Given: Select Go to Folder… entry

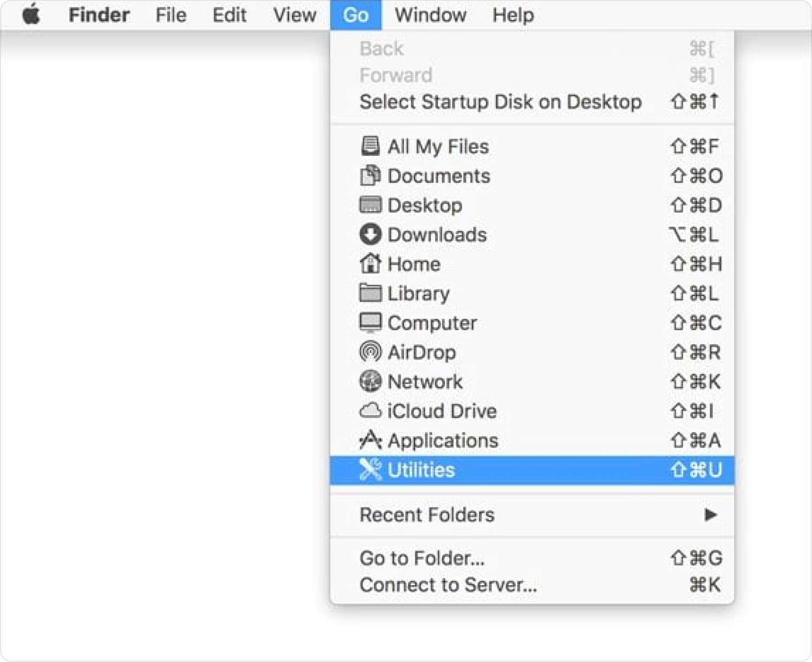Looking at the screenshot, I should 532,558.
